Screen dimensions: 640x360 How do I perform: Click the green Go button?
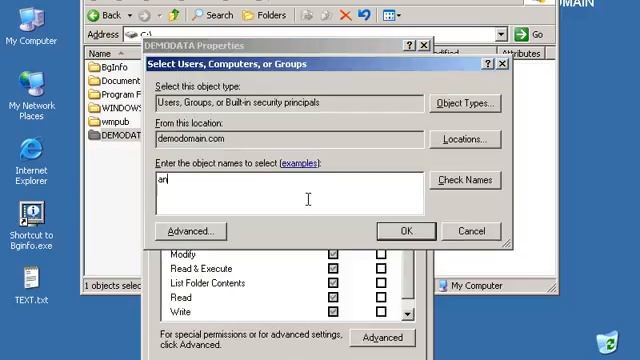coord(529,35)
